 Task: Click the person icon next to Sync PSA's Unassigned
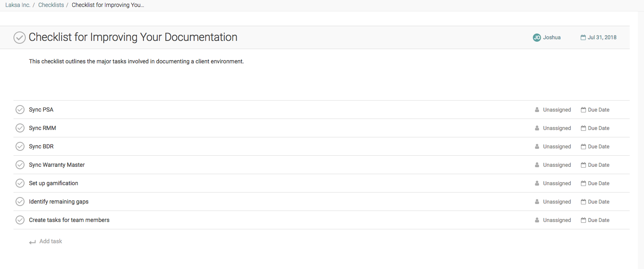click(536, 110)
